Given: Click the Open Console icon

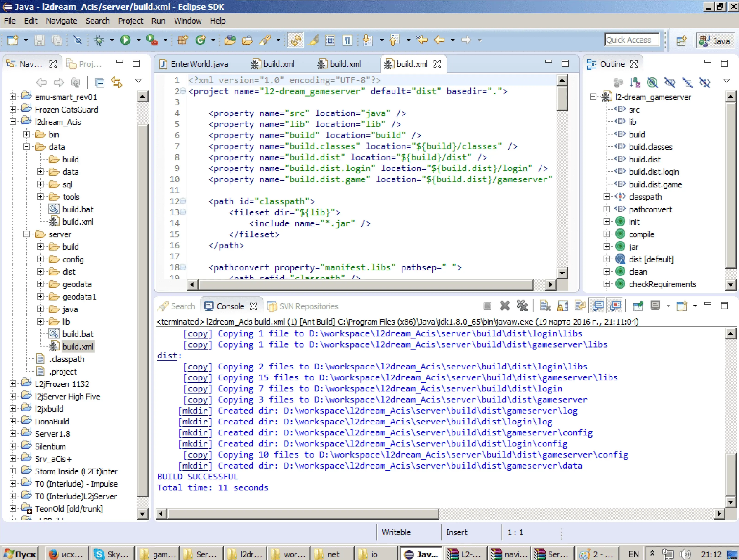Looking at the screenshot, I should [x=682, y=306].
